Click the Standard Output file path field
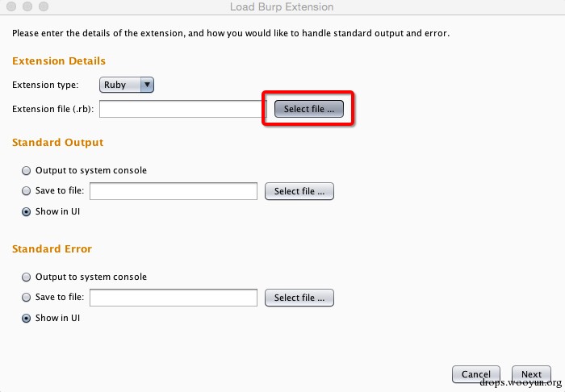This screenshot has width=565, height=392. point(173,191)
